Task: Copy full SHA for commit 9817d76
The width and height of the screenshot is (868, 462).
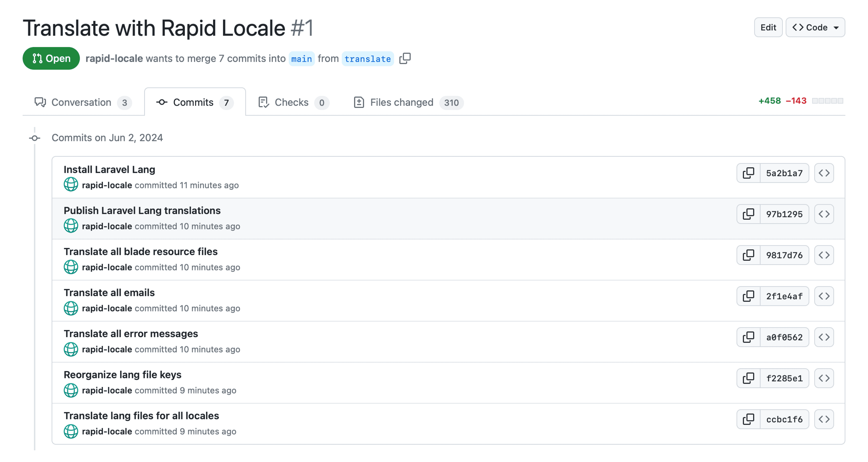Action: pos(748,255)
